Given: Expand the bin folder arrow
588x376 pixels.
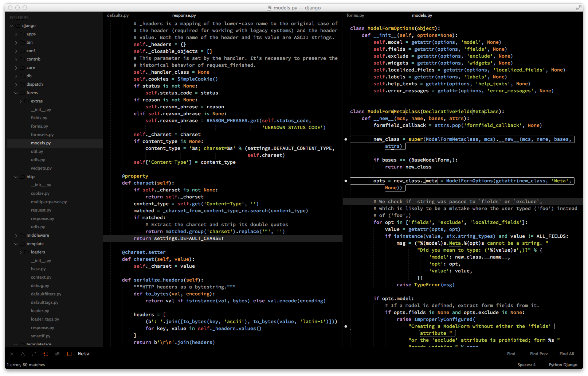Looking at the screenshot, I should [16, 43].
